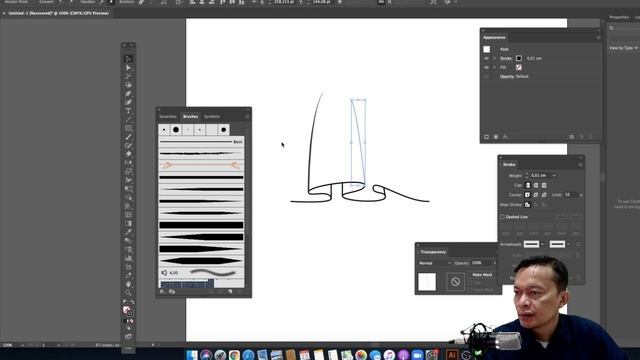
Task: Open the Brushes panel options menu
Action: coord(247,117)
